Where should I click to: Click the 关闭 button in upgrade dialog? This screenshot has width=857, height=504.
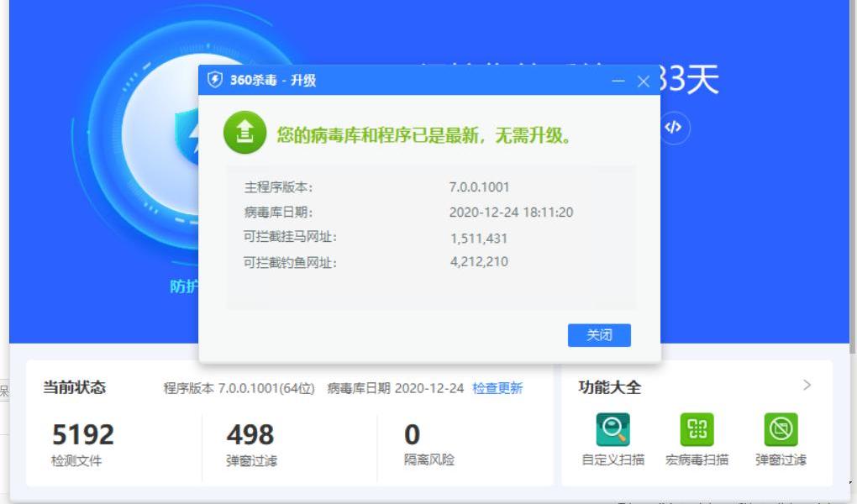tap(599, 335)
